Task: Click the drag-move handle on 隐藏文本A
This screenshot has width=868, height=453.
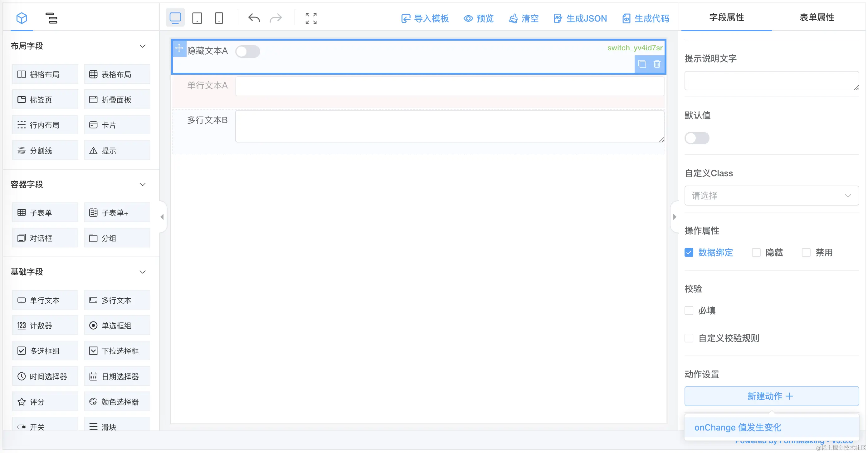Action: tap(179, 48)
